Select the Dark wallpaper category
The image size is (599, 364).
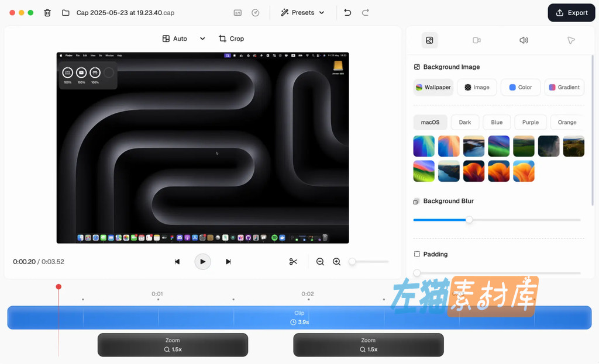pos(465,123)
